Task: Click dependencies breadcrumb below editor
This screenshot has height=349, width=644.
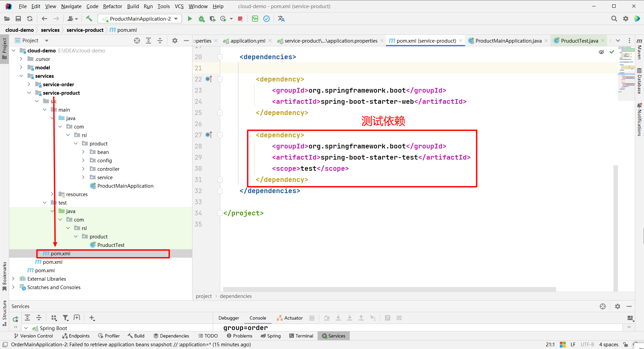Action: tap(236, 296)
